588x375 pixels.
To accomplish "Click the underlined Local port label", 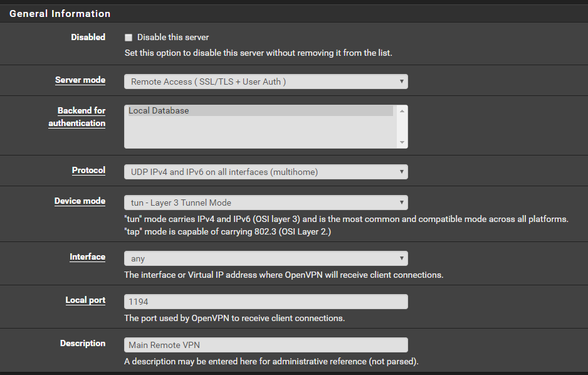I will (85, 300).
